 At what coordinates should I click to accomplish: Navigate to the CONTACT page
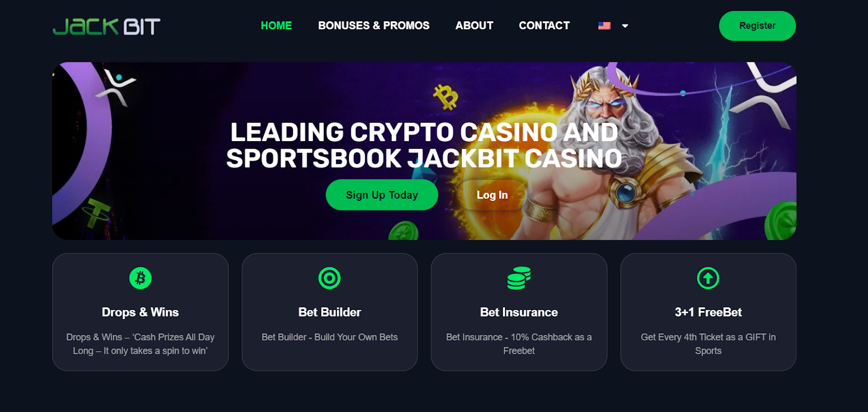pos(544,26)
